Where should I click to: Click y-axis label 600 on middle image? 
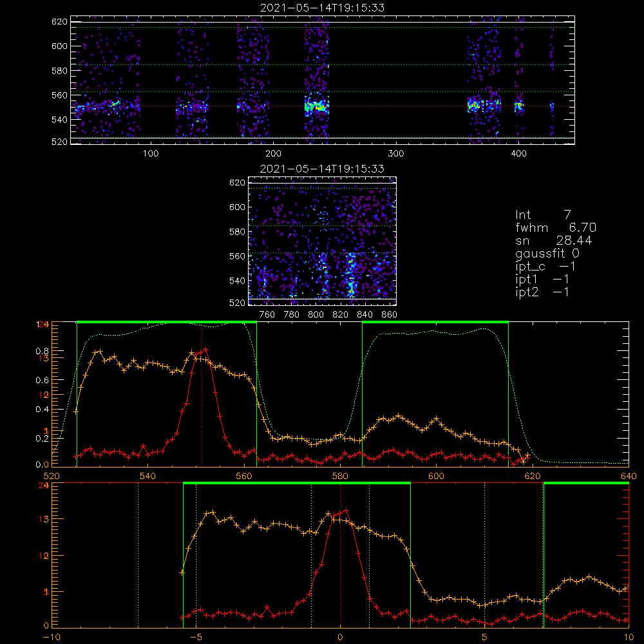coord(237,207)
